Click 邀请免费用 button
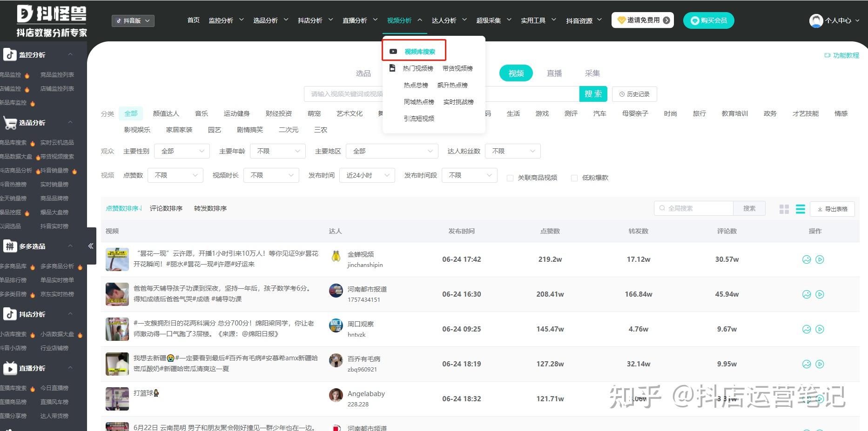Image resolution: width=868 pixels, height=431 pixels. pos(643,20)
